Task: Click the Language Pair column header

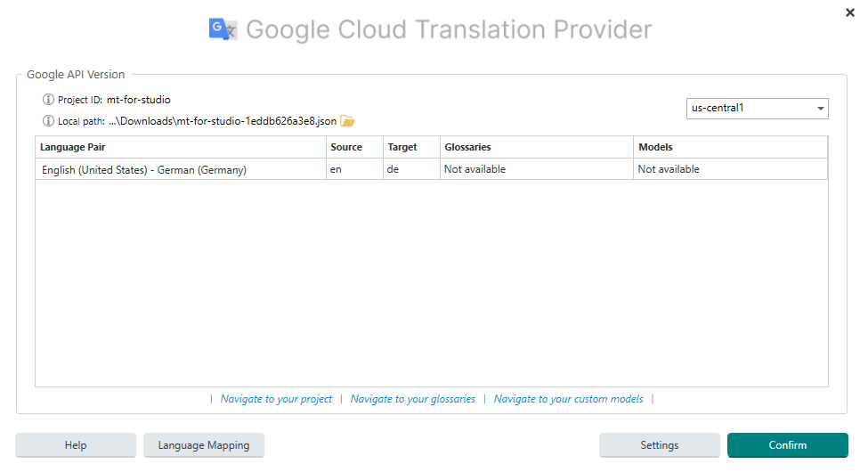Action: [181, 147]
